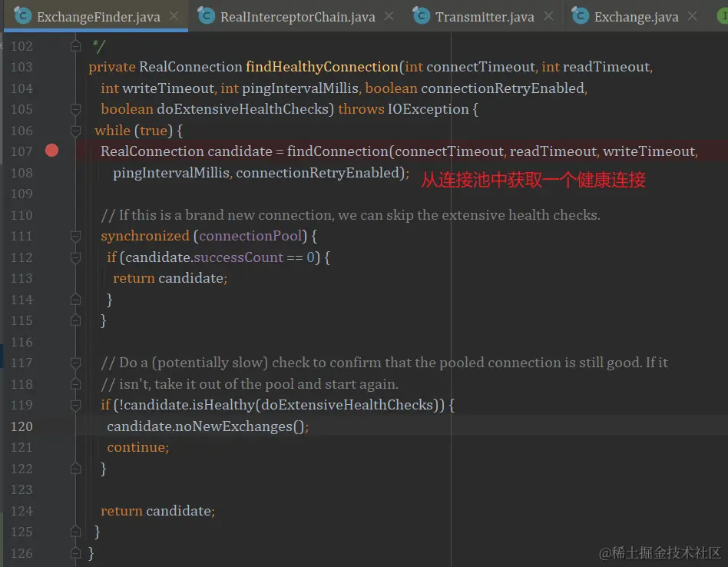Switch to the ExchangeFinder.java tab
This screenshot has height=567, width=728.
coord(98,17)
